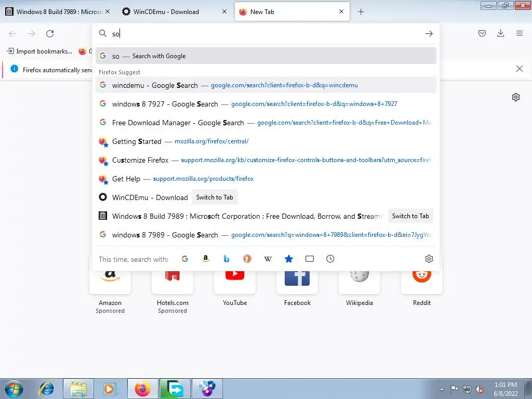Open the disc application in taskbar
532x399 pixels.
pyautogui.click(x=207, y=389)
